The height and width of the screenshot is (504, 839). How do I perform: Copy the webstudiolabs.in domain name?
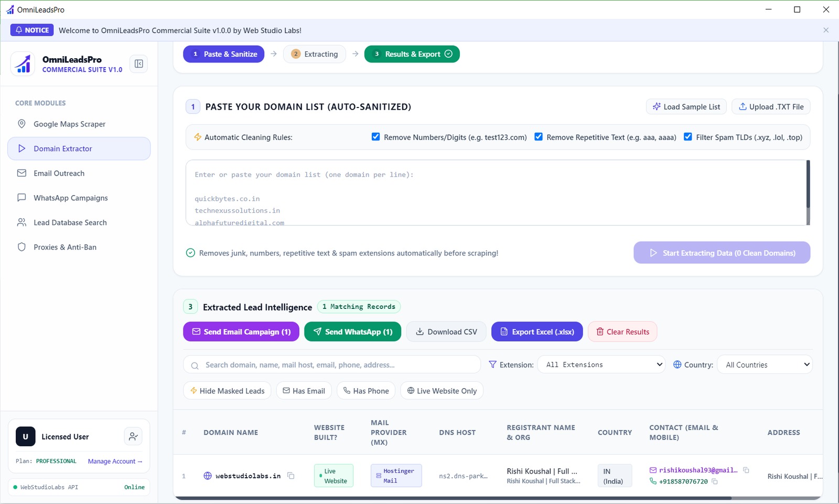click(291, 476)
